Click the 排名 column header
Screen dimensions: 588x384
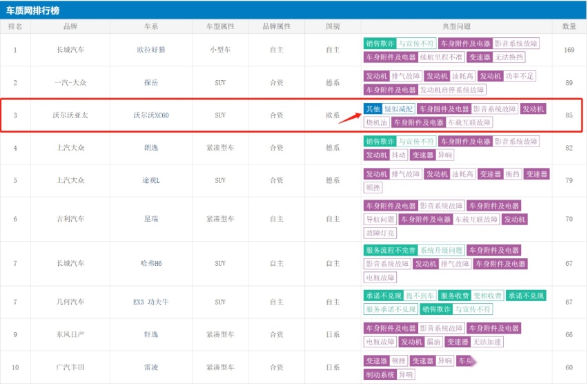click(15, 26)
